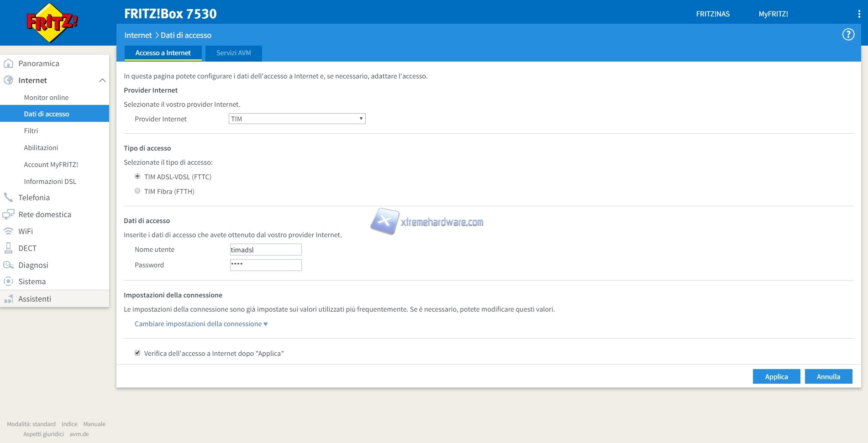The height and width of the screenshot is (443, 868).
Task: Select TIM ADSL-VDSL (FTTC) radio button
Action: [137, 177]
